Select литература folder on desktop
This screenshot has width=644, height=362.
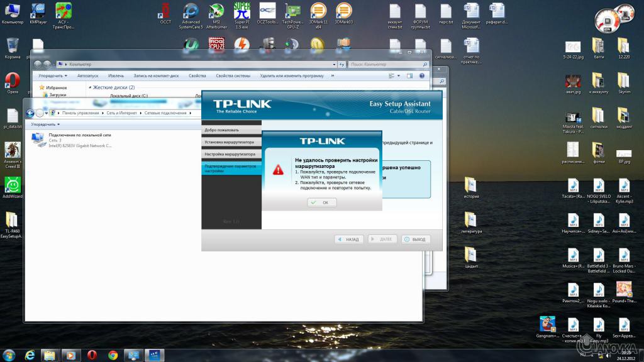471,222
